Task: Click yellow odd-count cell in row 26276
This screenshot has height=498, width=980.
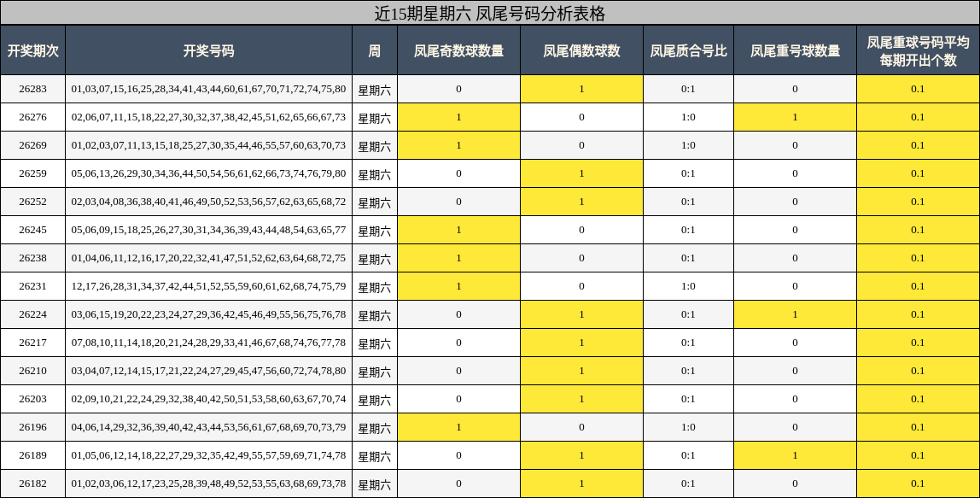Action: [458, 117]
